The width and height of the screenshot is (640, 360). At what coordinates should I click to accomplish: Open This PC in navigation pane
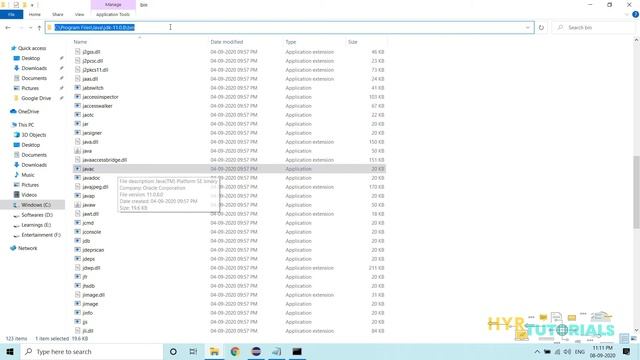(x=26, y=125)
